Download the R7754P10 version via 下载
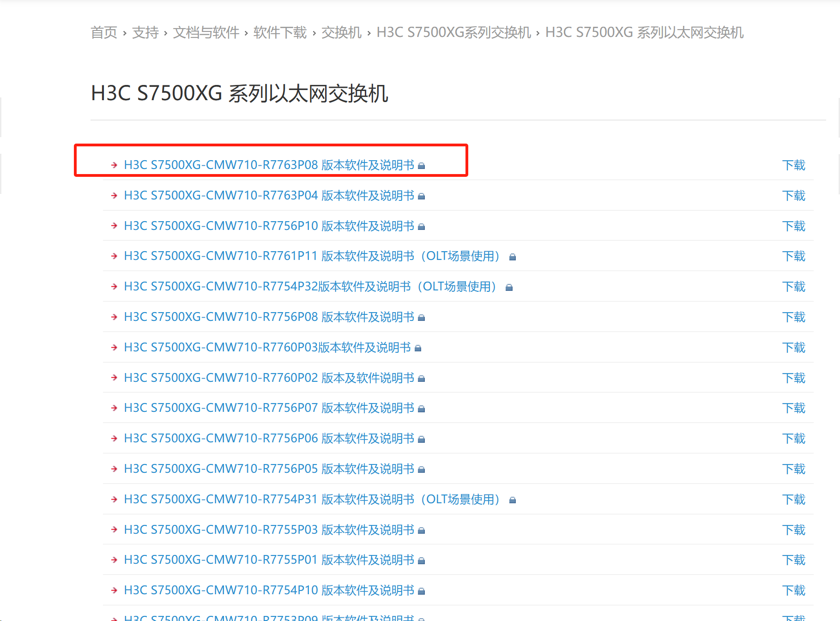The image size is (840, 621). [794, 590]
